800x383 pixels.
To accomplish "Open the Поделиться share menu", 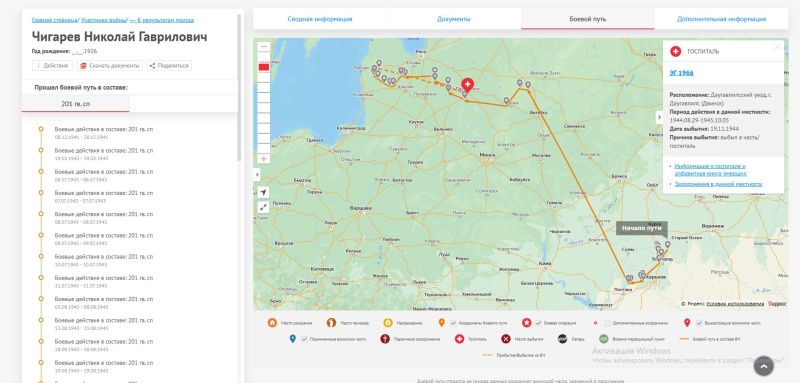I will coord(169,66).
